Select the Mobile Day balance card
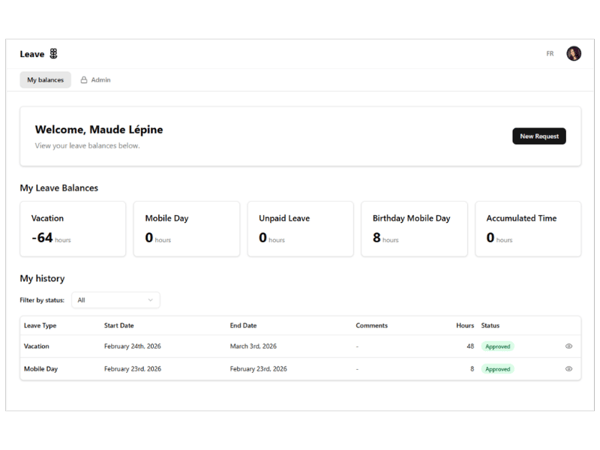Screen dimensions: 600x450 click(187, 229)
